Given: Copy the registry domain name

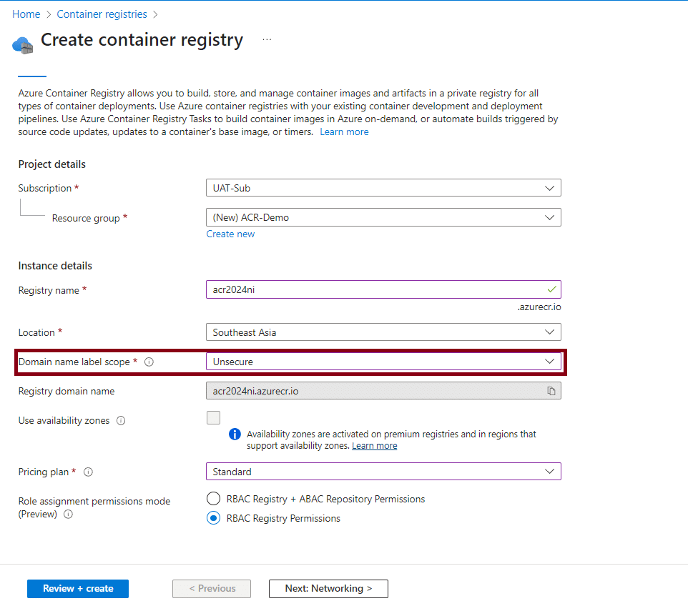Looking at the screenshot, I should 551,391.
